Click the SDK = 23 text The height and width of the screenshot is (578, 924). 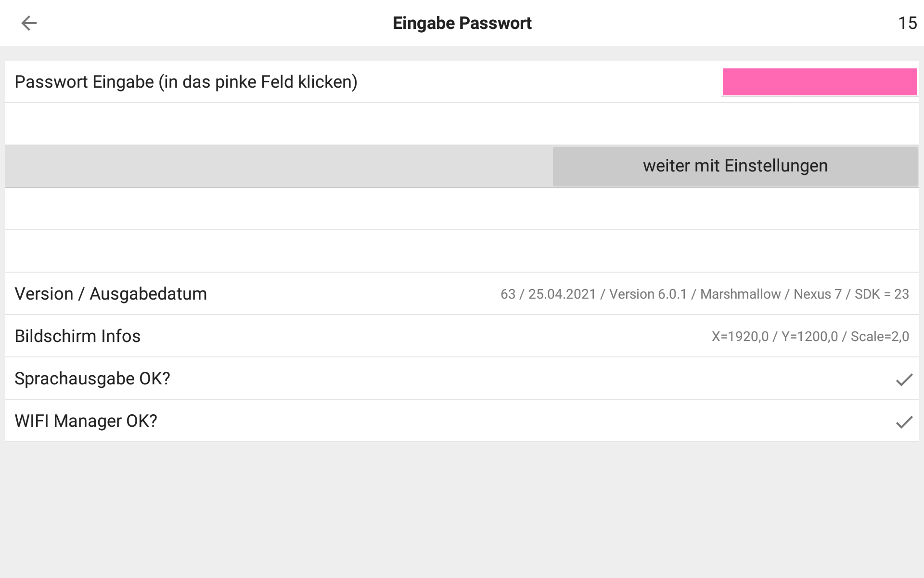(882, 294)
